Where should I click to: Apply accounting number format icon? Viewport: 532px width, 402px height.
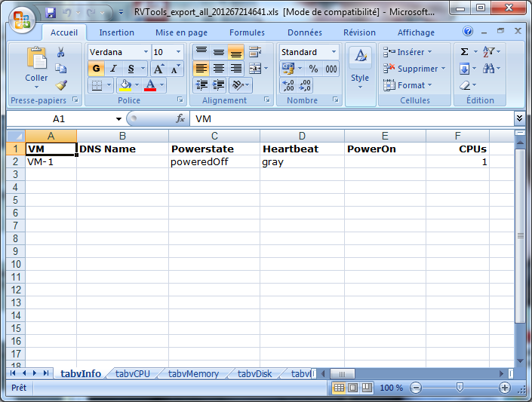[x=288, y=69]
